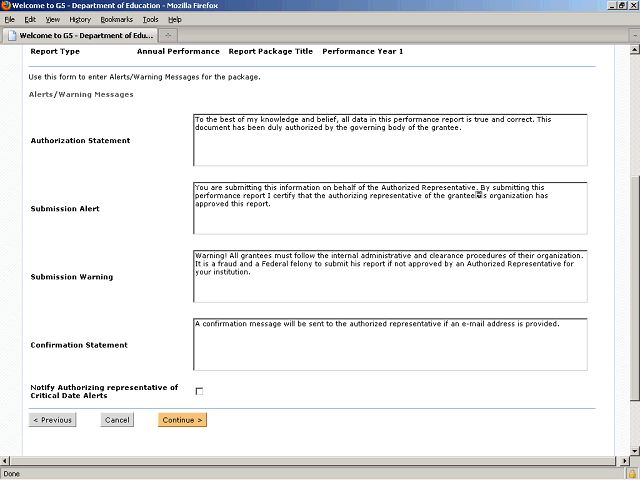This screenshot has width=640, height=480.
Task: Click the vertical scrollbar up arrow
Action: (x=635, y=50)
